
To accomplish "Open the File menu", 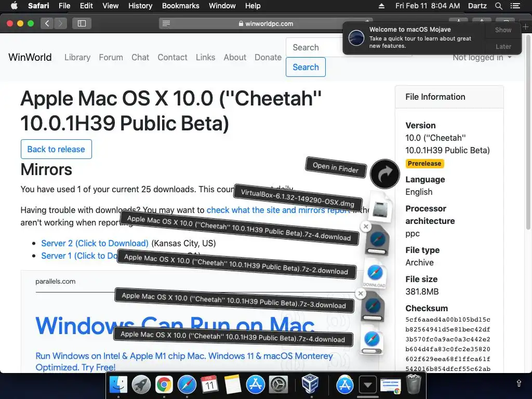I will (64, 6).
